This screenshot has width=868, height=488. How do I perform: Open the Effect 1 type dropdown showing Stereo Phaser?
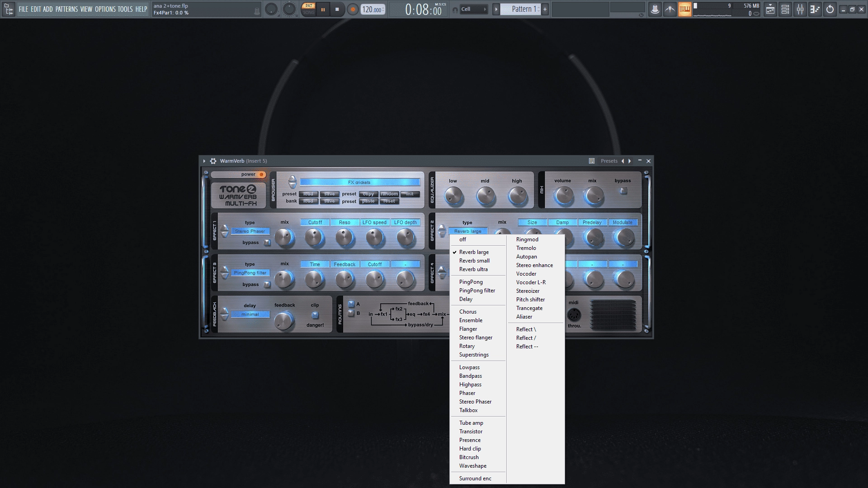(x=250, y=231)
